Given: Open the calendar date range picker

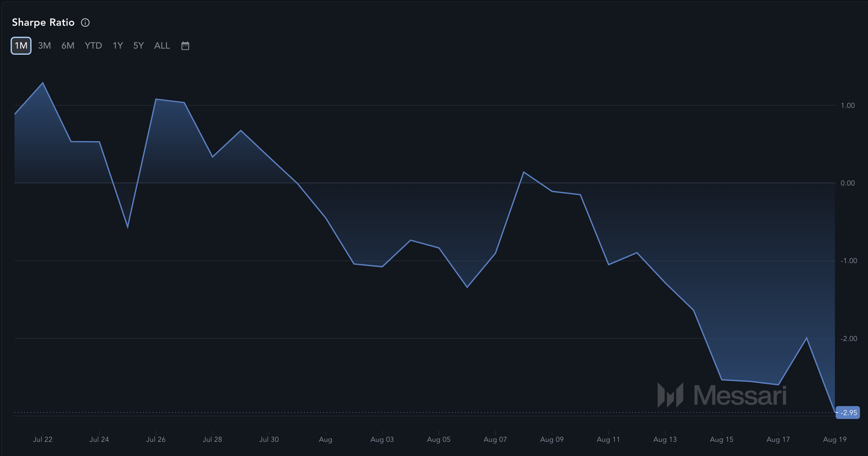Looking at the screenshot, I should 185,45.
